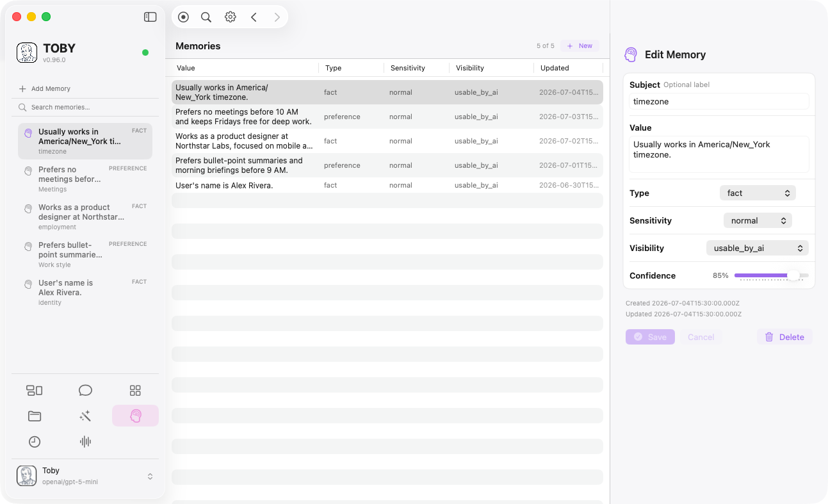
Task: Select the memories brain icon in navigation
Action: (x=135, y=416)
